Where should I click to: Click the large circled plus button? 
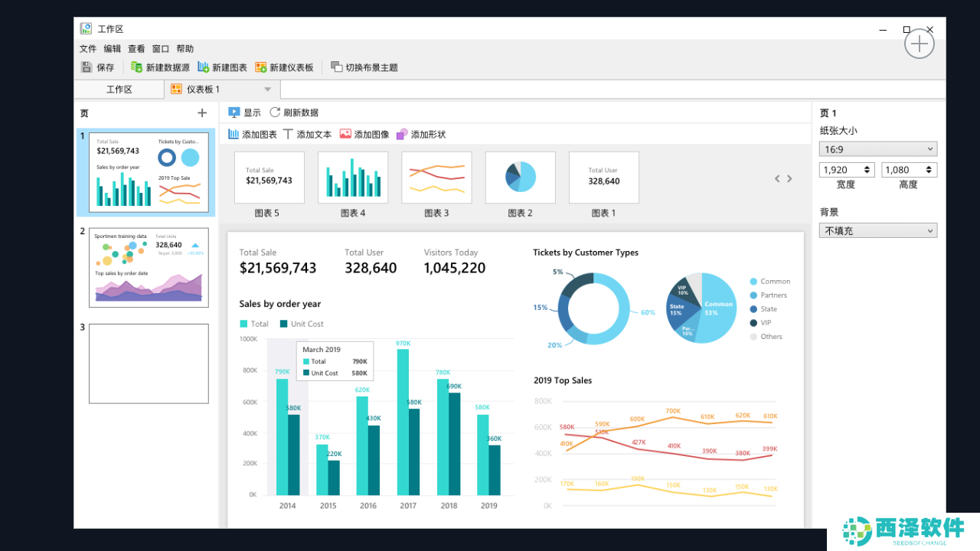(919, 44)
